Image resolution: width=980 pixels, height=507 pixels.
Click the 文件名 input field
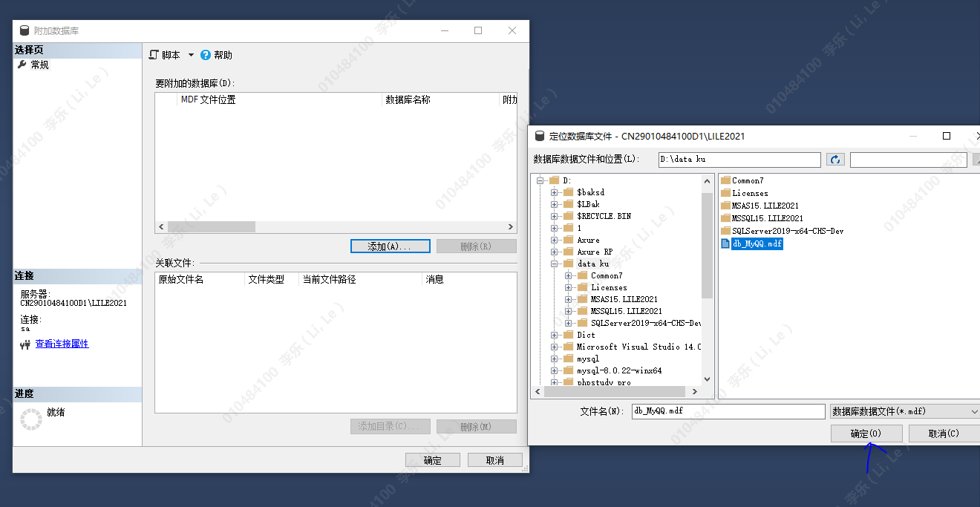pyautogui.click(x=728, y=411)
